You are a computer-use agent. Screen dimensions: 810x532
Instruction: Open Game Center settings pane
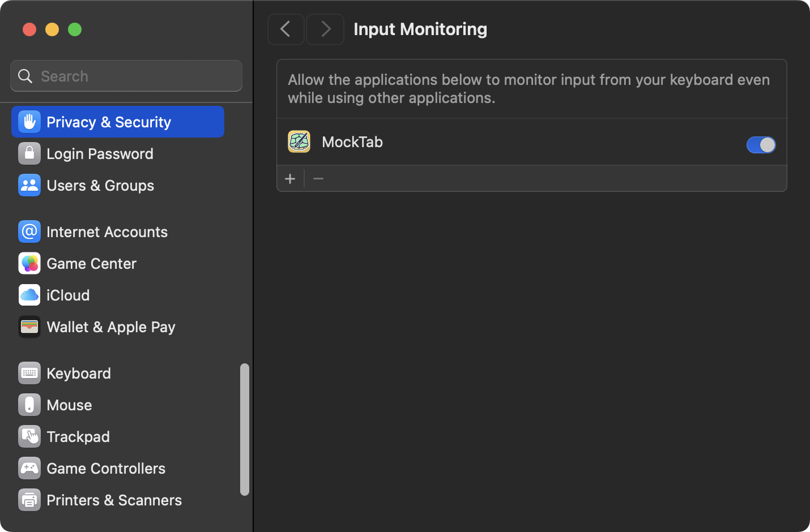pos(118,263)
